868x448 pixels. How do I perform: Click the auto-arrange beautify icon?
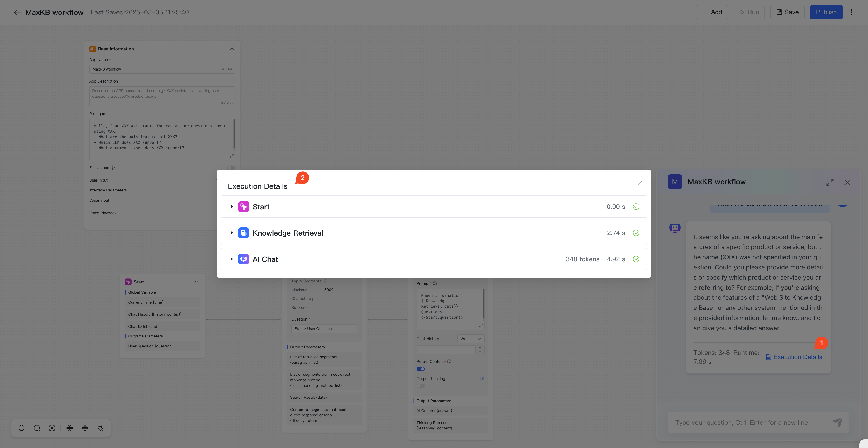point(100,428)
